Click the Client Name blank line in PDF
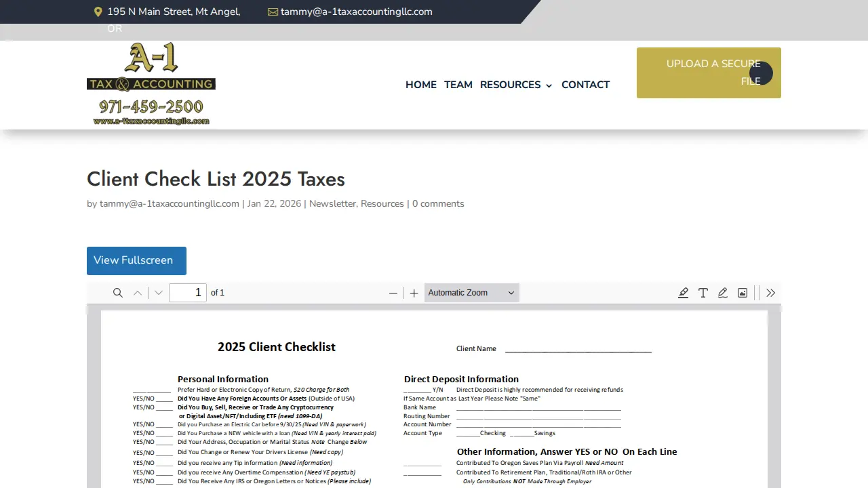This screenshot has width=868, height=488. point(578,350)
